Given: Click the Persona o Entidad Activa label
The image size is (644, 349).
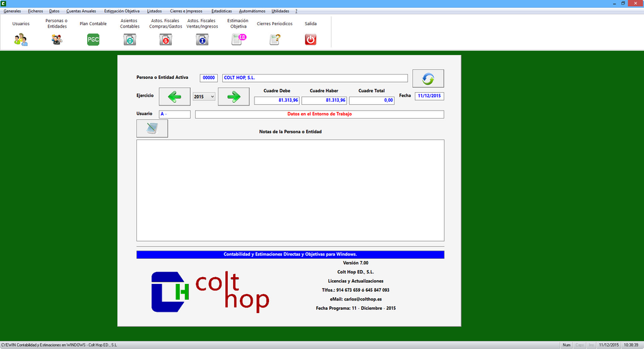Looking at the screenshot, I should pyautogui.click(x=162, y=77).
